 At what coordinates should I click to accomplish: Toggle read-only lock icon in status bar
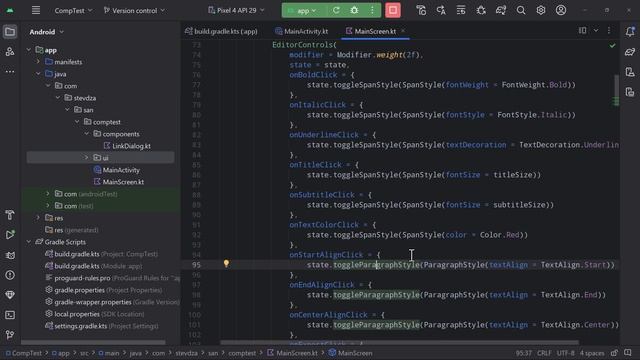point(614,353)
